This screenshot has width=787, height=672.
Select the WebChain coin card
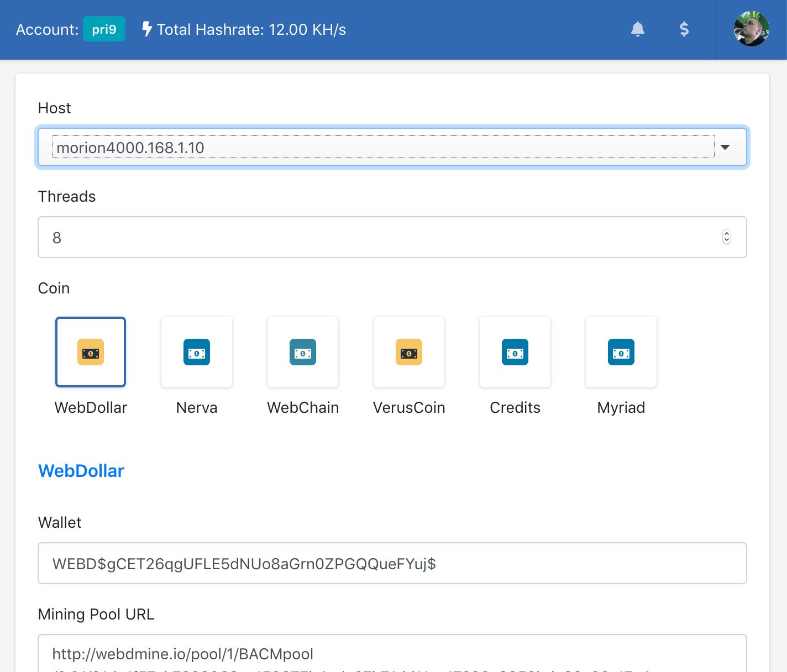pyautogui.click(x=303, y=352)
